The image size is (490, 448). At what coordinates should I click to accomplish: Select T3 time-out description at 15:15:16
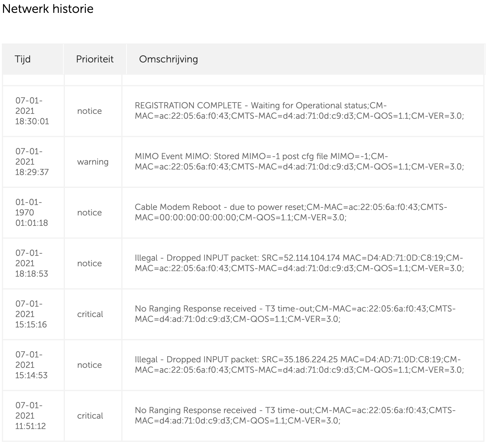click(x=295, y=314)
